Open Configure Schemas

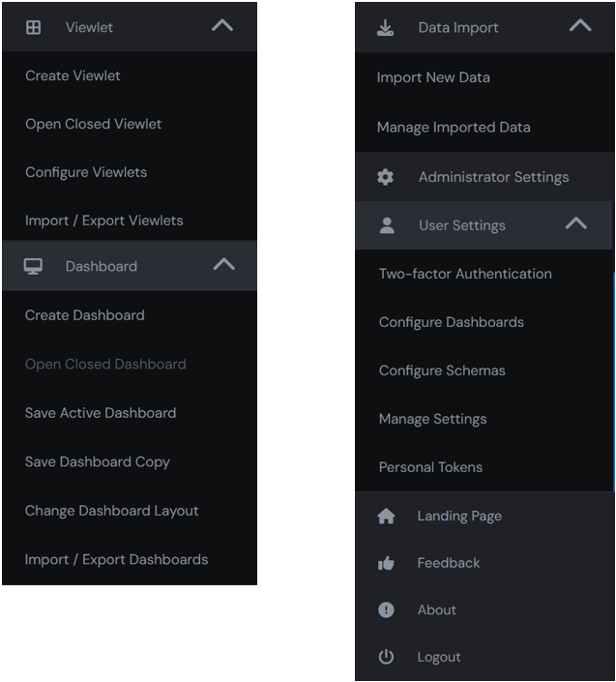[442, 371]
